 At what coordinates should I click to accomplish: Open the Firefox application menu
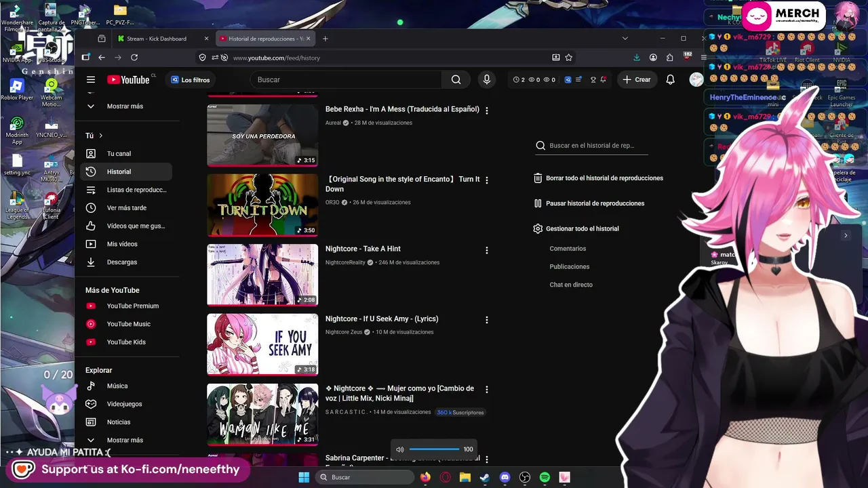tap(703, 58)
